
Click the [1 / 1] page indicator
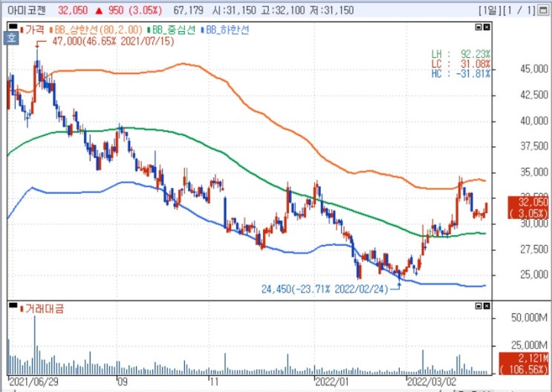pos(519,10)
